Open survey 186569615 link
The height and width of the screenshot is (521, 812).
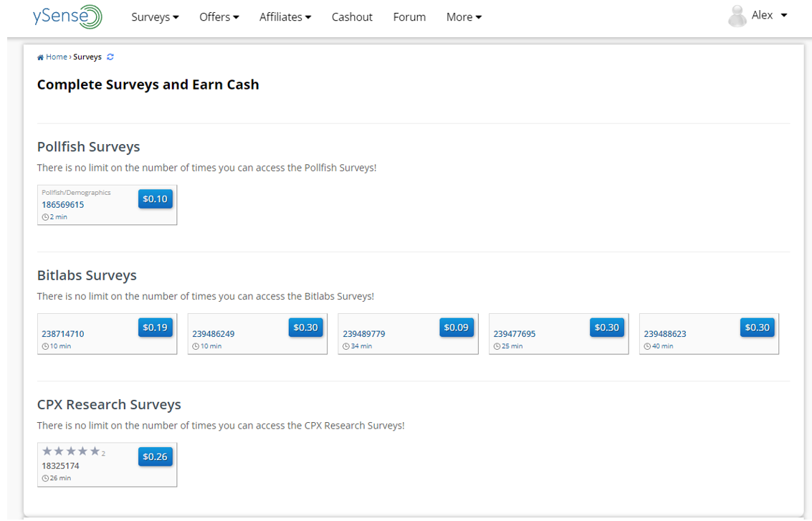62,205
